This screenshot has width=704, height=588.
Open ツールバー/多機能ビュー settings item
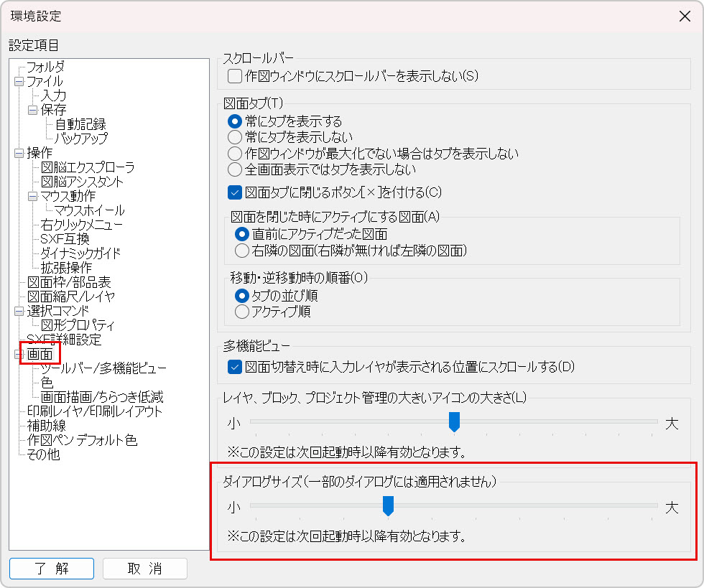click(x=103, y=368)
